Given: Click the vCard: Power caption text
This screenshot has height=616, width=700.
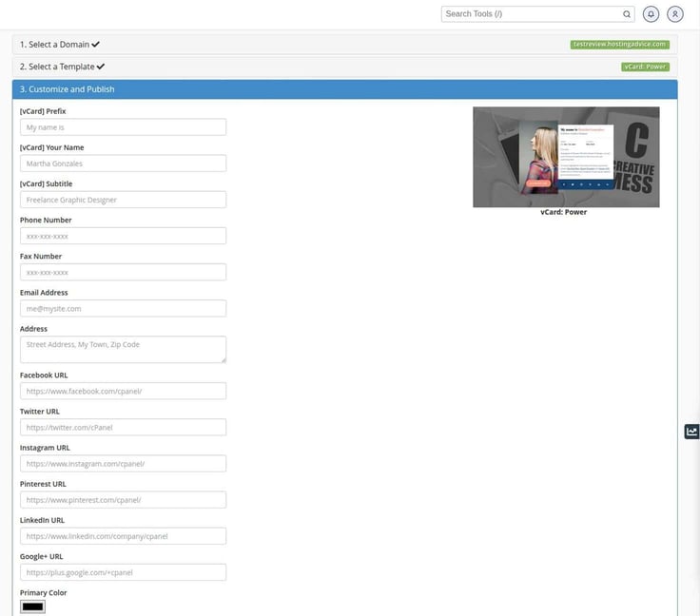Looking at the screenshot, I should coord(563,212).
